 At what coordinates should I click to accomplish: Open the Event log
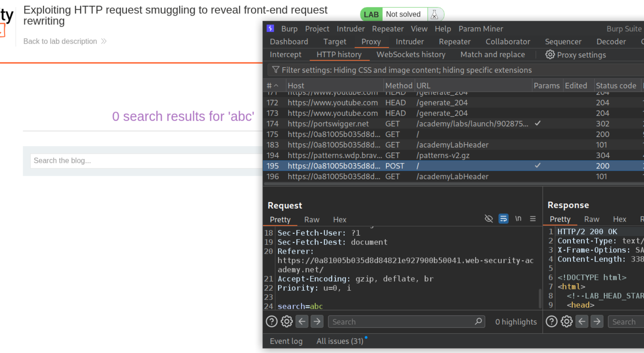[286, 341]
